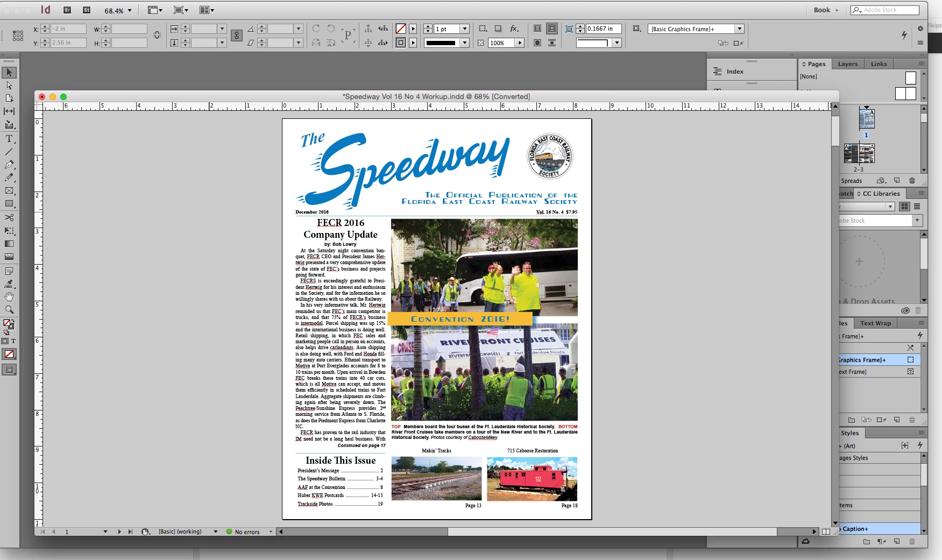Open the Book workspace switcher
Image resolution: width=942 pixels, height=560 pixels.
click(826, 10)
